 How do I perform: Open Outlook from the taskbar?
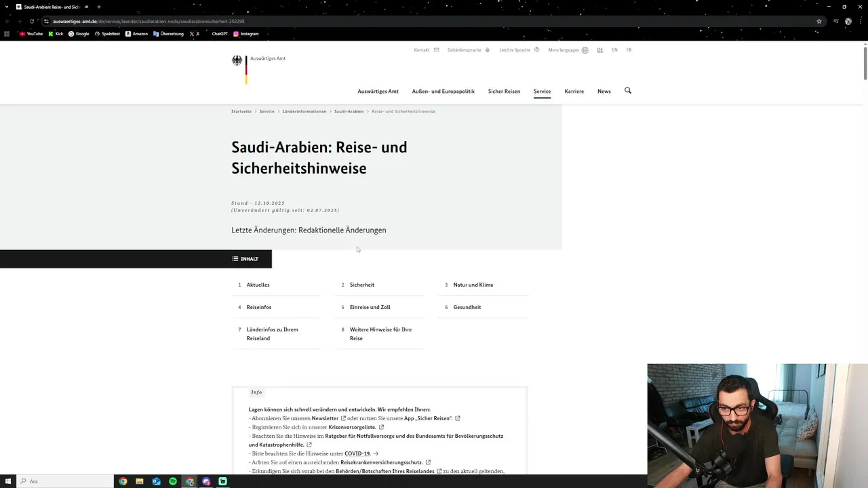coord(156,481)
